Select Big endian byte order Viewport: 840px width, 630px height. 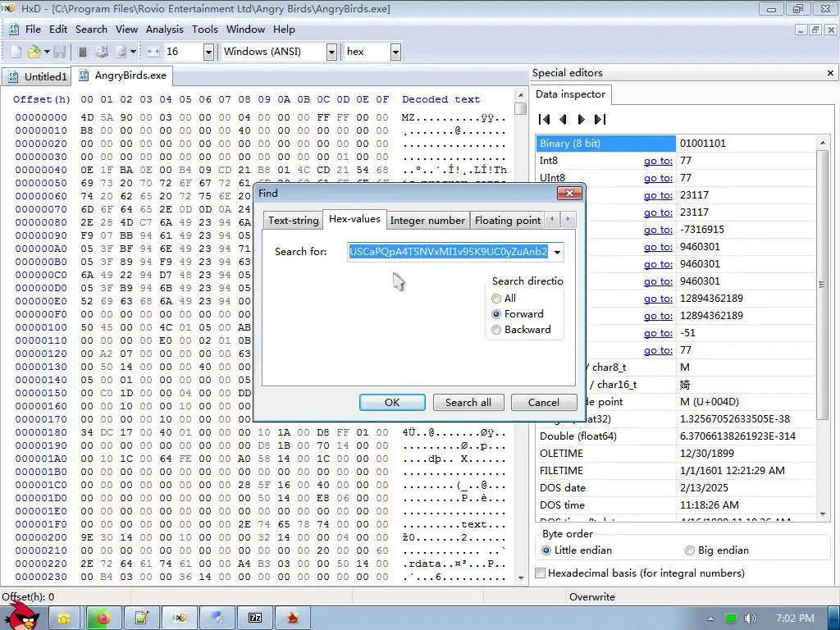point(689,550)
